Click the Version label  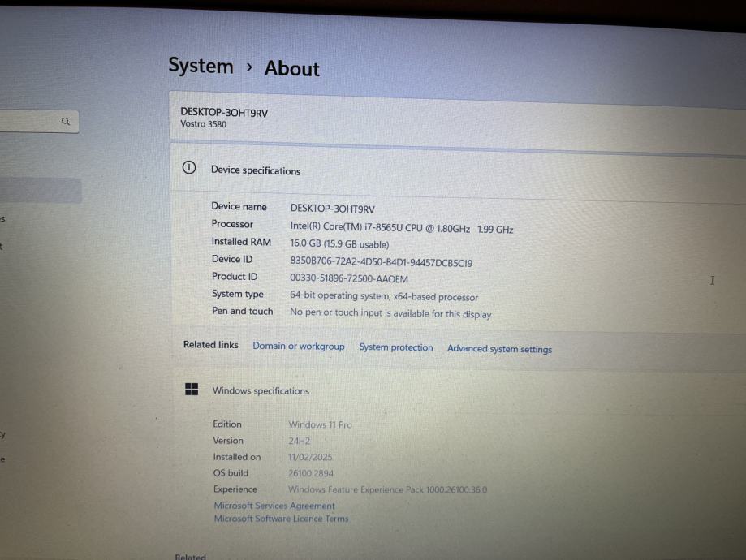pos(228,441)
